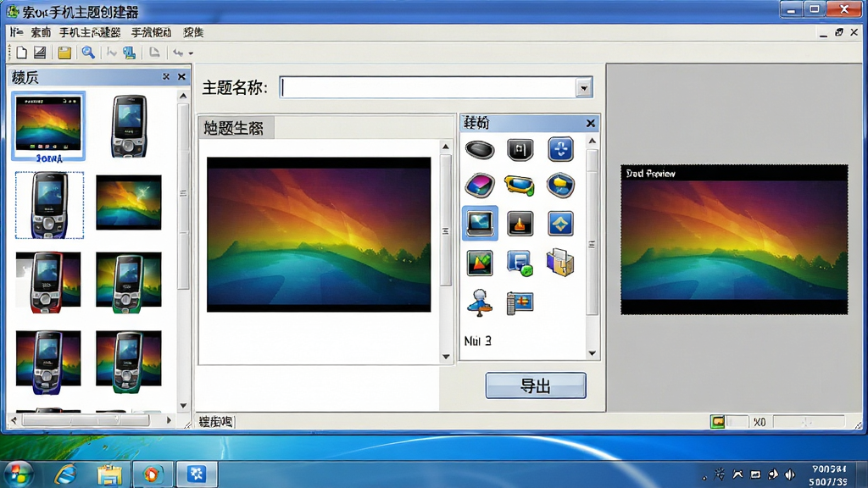This screenshot has width=868, height=488.
Task: Choose the blue tile with gold diamond icon
Action: pos(560,224)
